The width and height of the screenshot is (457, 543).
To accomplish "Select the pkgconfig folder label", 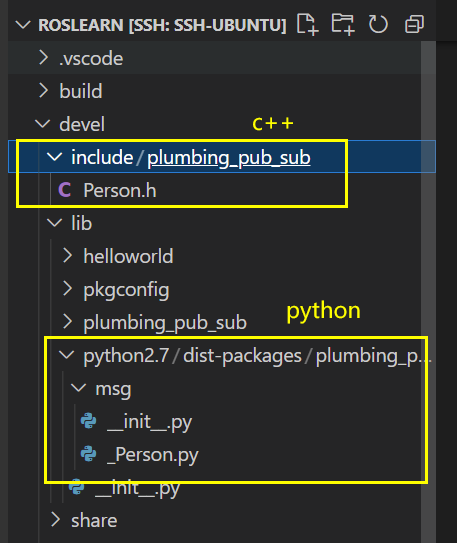I will 126,290.
